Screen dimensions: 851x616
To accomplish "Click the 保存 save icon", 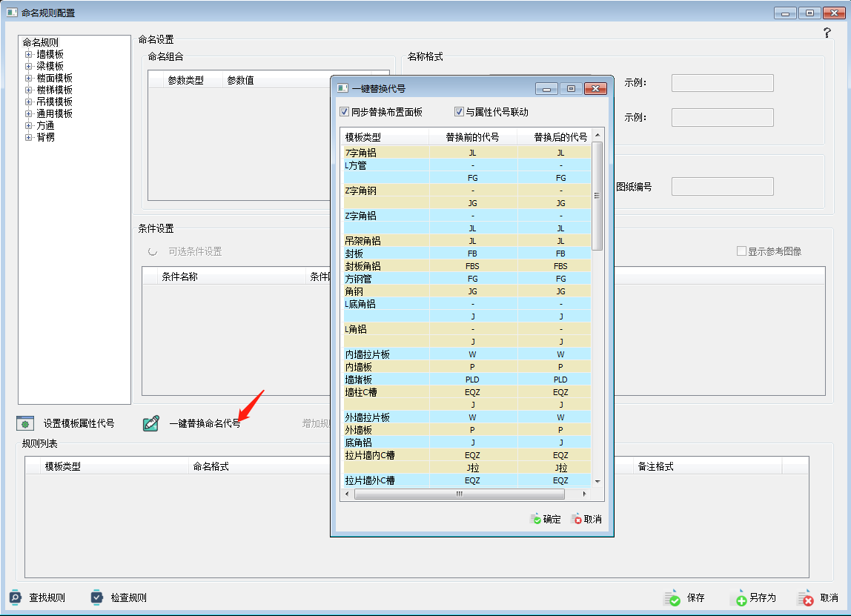I will [x=672, y=597].
